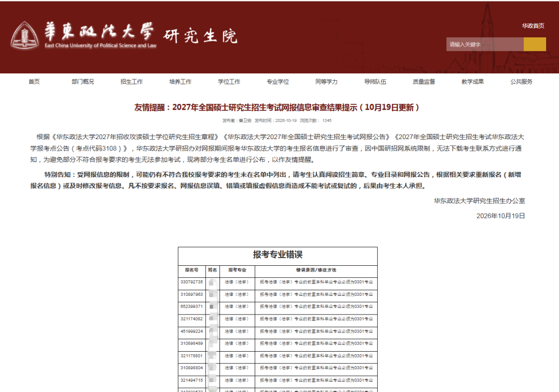Screen dimensions: 559x392
Task: Open the 华政首页 link
Action: 533,26
